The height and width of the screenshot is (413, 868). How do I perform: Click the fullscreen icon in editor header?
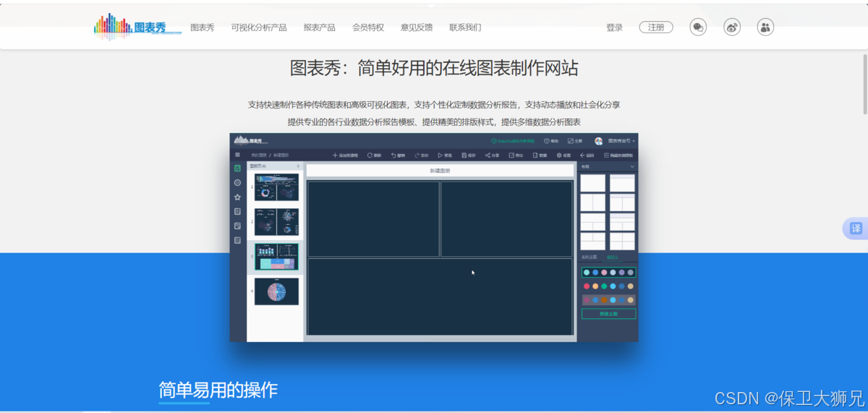(x=571, y=141)
